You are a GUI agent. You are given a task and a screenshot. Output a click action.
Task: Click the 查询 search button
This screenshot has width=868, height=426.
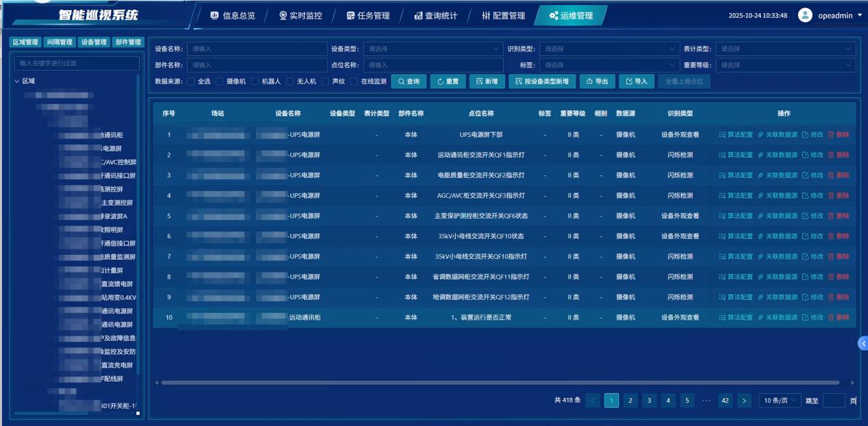point(409,82)
